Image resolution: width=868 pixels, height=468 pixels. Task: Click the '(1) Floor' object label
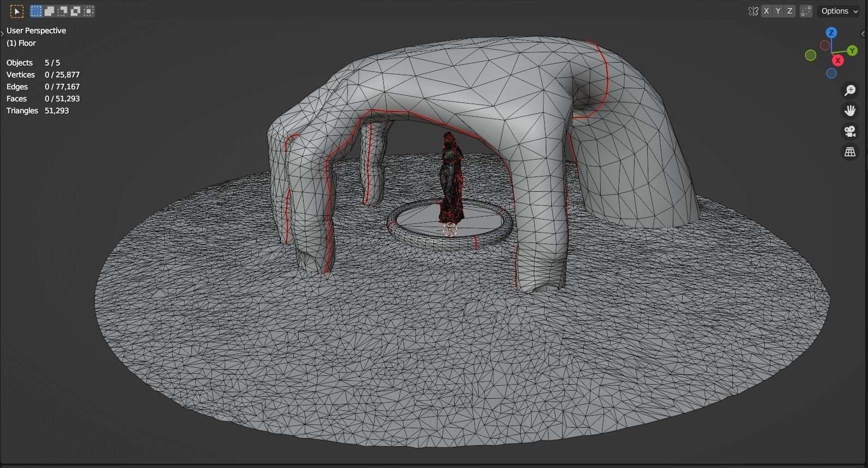(x=21, y=43)
